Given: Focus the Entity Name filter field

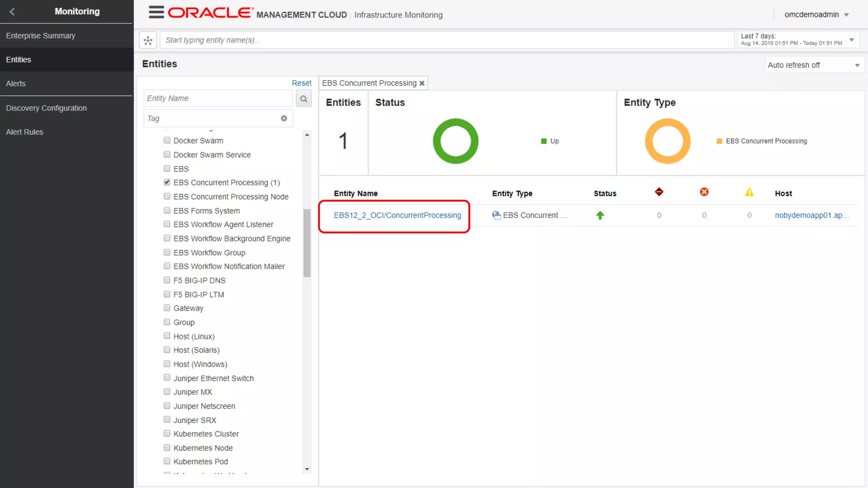Looking at the screenshot, I should (x=218, y=98).
